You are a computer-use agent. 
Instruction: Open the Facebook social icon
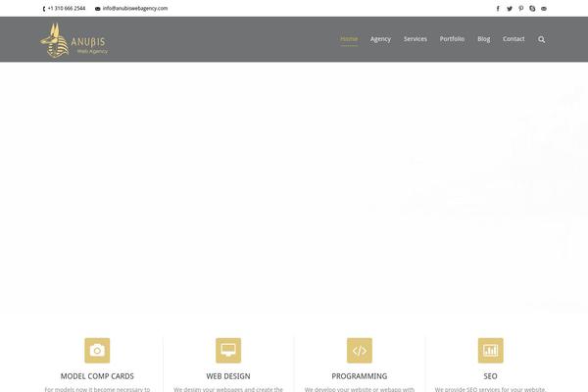tap(498, 9)
